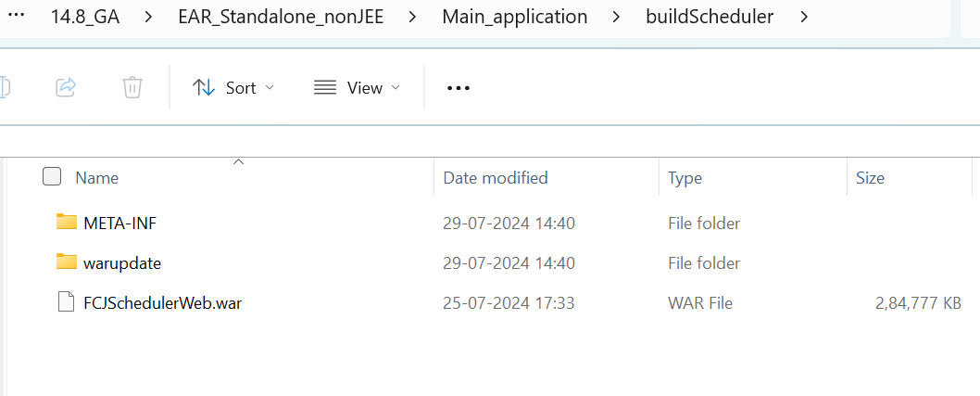Click the Share icon in toolbar
This screenshot has width=980, height=396.
tap(66, 87)
